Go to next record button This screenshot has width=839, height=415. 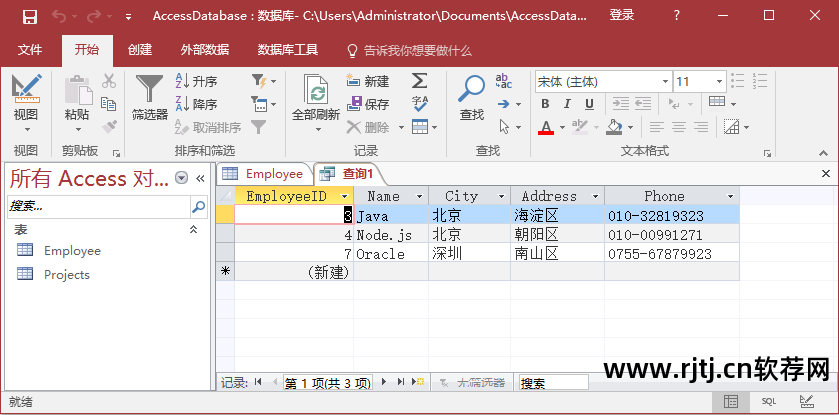384,382
